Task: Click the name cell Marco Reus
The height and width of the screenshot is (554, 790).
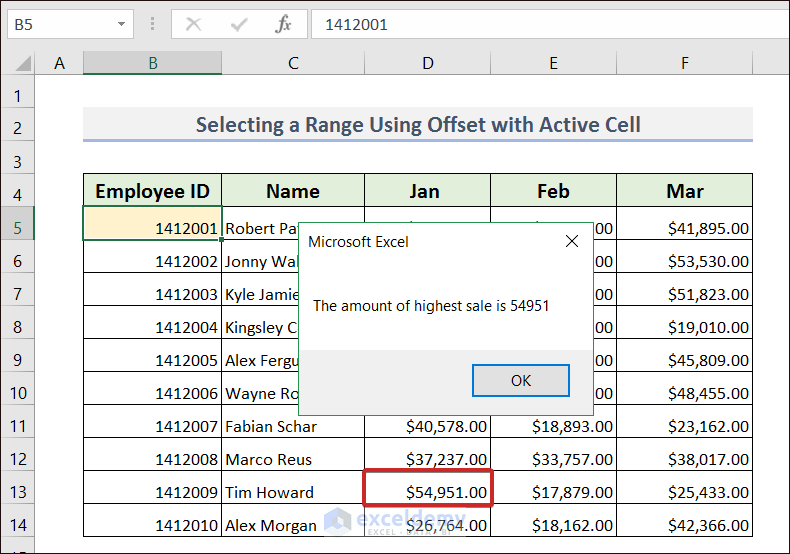Action: 293,454
